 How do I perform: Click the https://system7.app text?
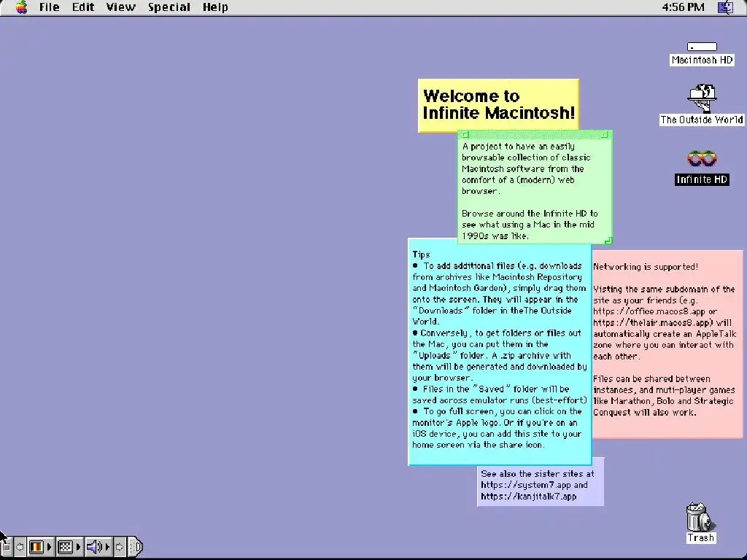click(526, 485)
